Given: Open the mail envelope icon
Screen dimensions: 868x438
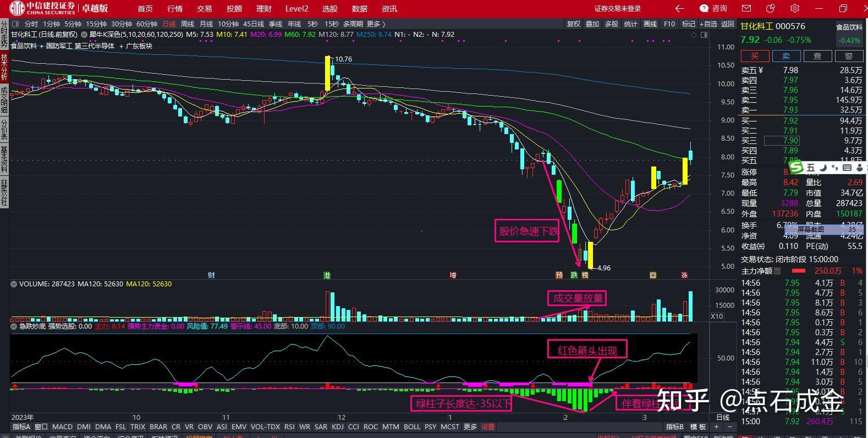Looking at the screenshot, I should (x=746, y=8).
